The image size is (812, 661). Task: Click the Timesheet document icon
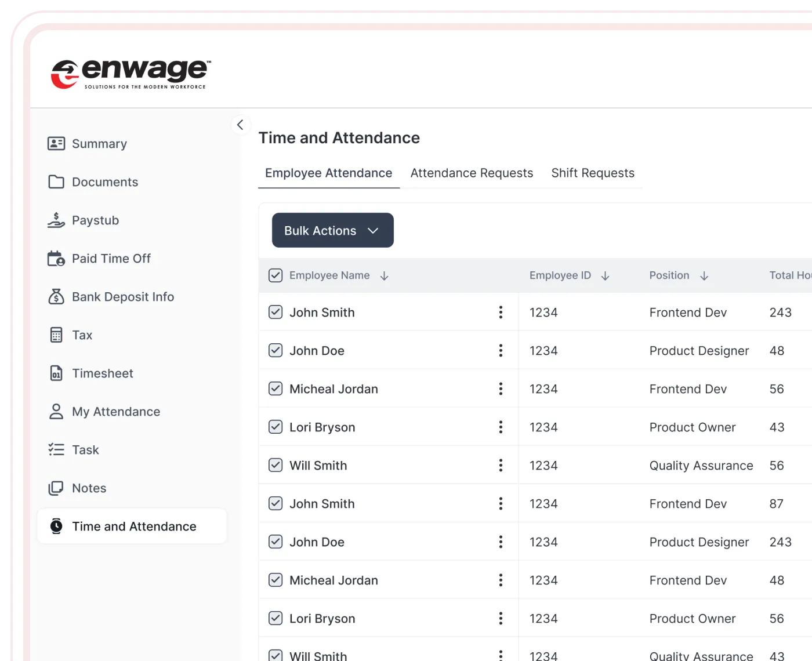coord(56,373)
